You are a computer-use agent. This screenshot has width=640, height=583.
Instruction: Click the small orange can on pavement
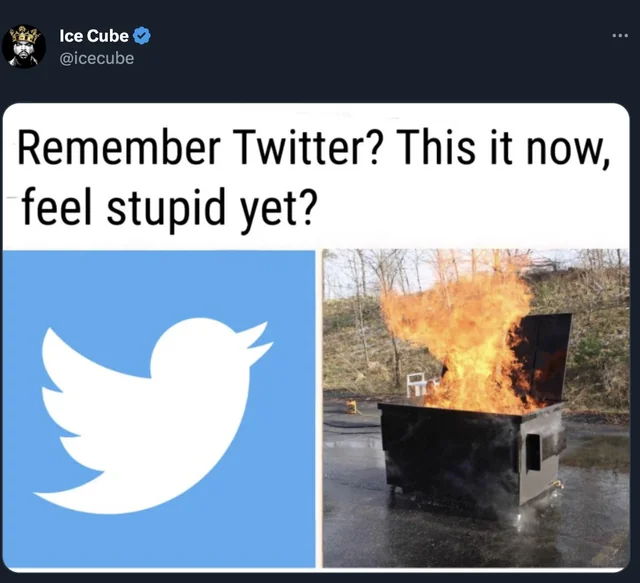[x=351, y=407]
